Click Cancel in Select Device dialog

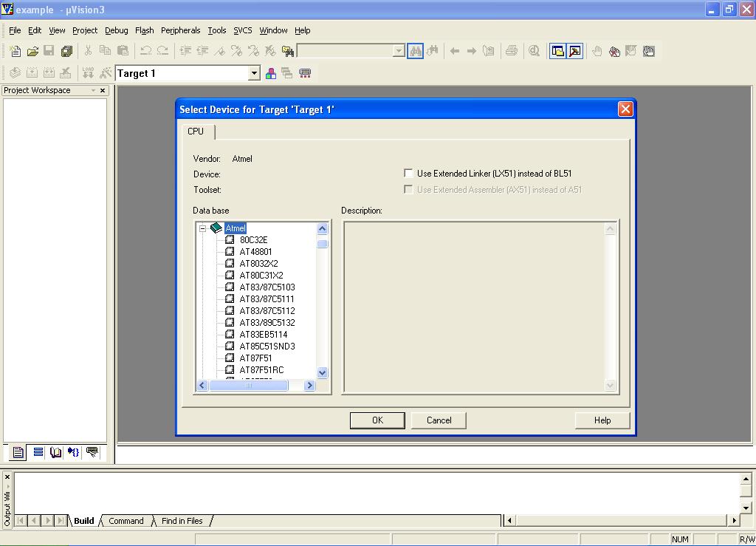click(439, 420)
